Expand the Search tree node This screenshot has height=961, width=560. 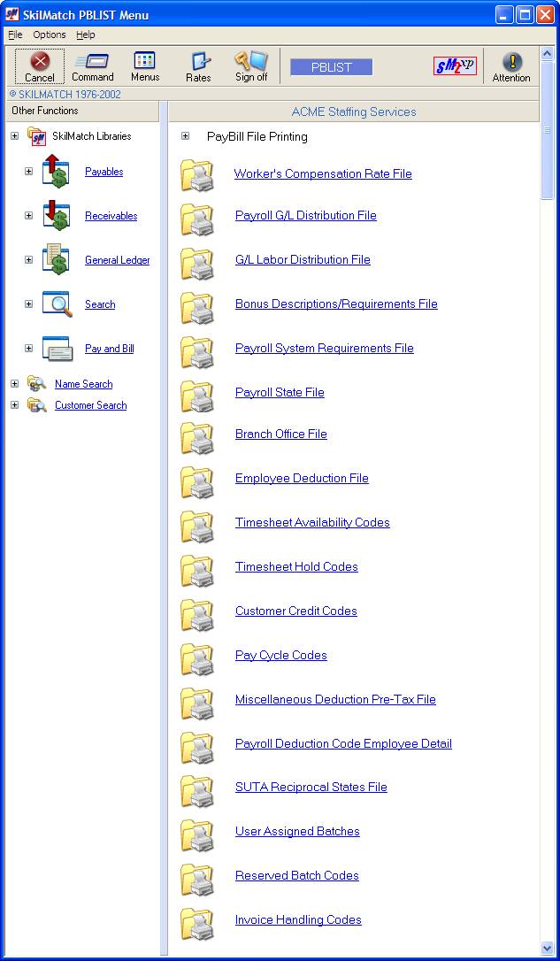29,304
